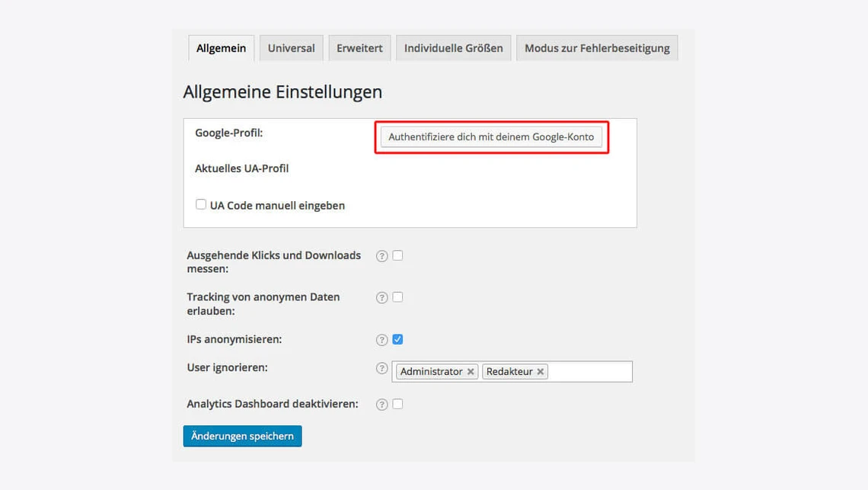Remove the Administrator tag with its x
This screenshot has width=868, height=490.
pyautogui.click(x=471, y=372)
